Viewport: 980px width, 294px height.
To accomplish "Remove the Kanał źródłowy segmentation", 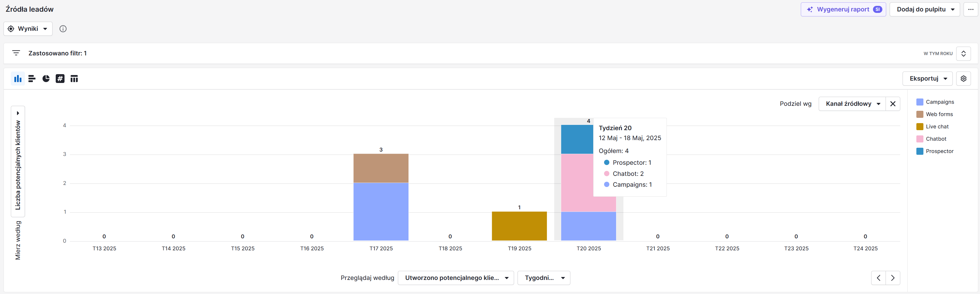I will pos(893,104).
